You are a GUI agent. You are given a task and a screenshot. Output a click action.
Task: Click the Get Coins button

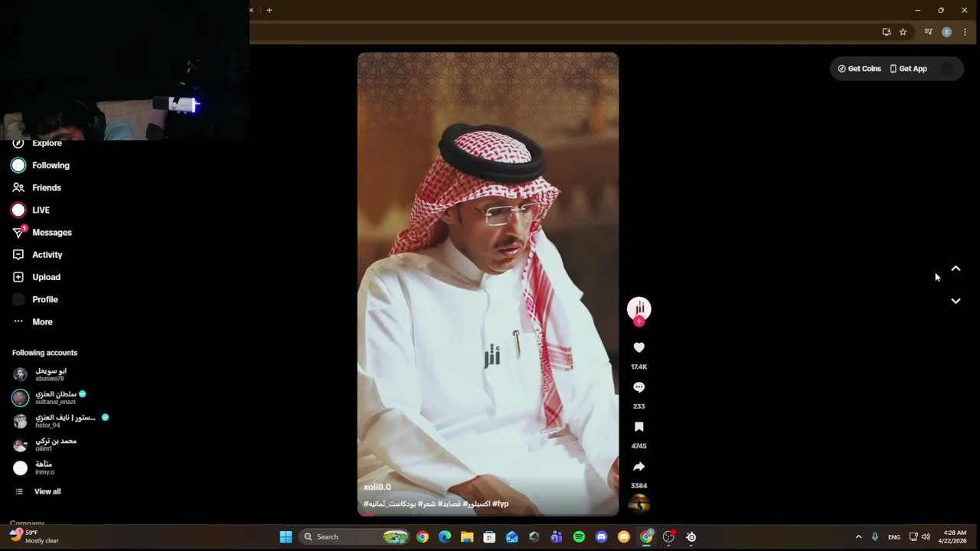click(859, 69)
